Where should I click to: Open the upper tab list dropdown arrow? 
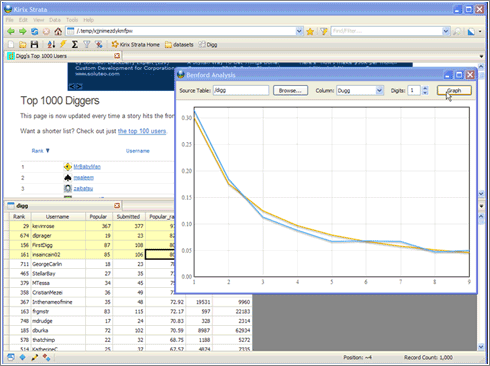481,56
